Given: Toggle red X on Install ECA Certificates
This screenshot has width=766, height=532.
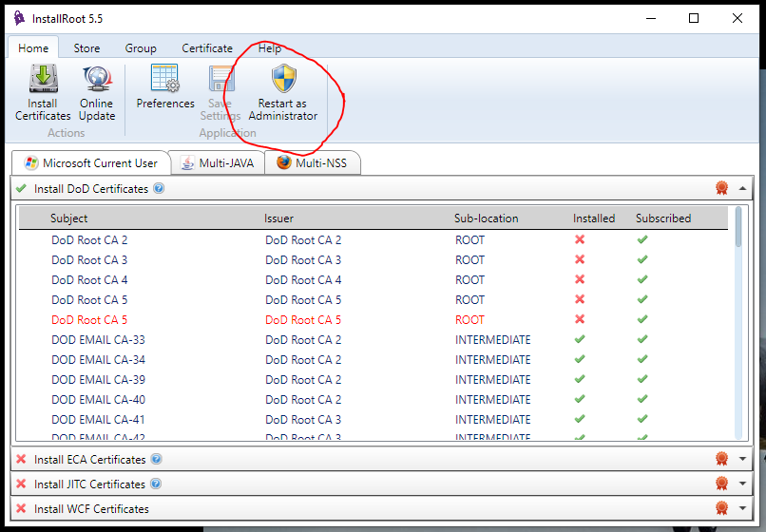Looking at the screenshot, I should pos(21,459).
